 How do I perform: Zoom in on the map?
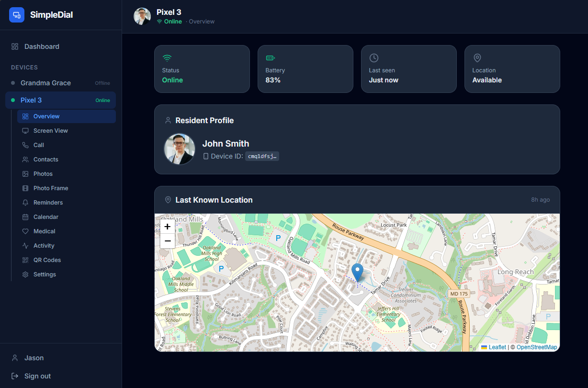[168, 227]
